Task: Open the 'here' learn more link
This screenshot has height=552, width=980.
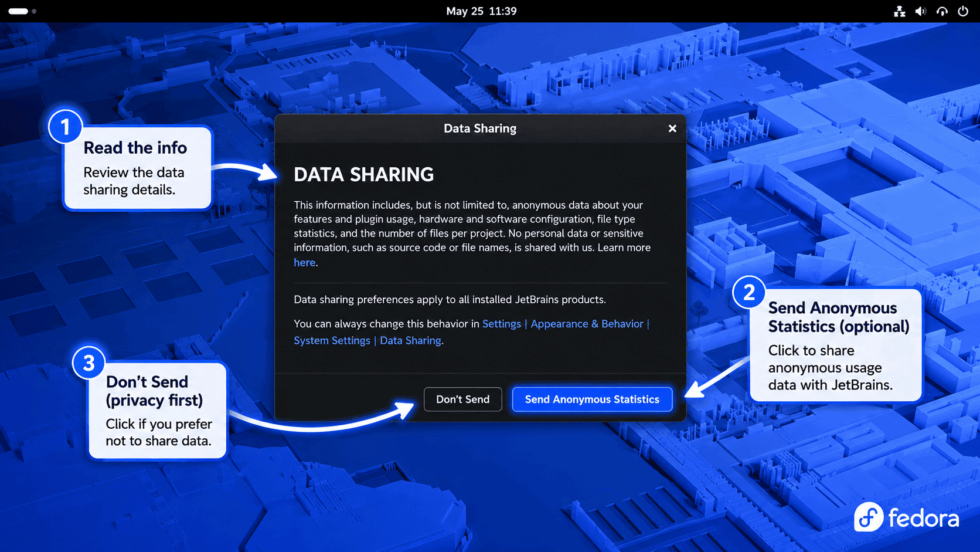Action: (x=304, y=262)
